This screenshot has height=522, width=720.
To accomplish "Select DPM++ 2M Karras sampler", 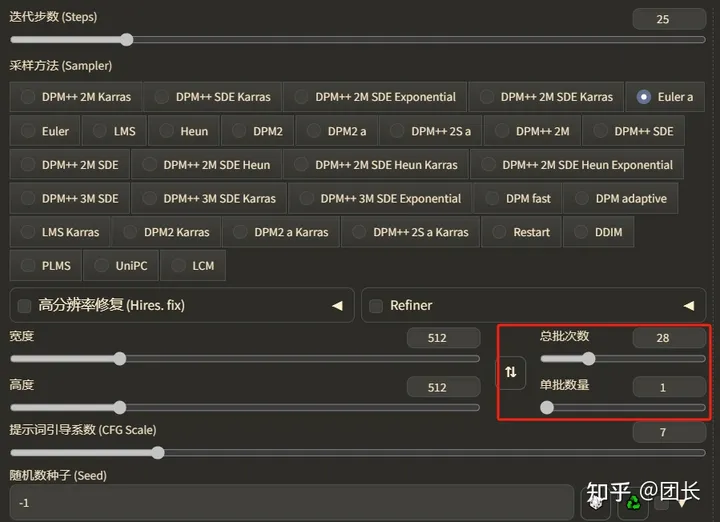I will pos(76,97).
